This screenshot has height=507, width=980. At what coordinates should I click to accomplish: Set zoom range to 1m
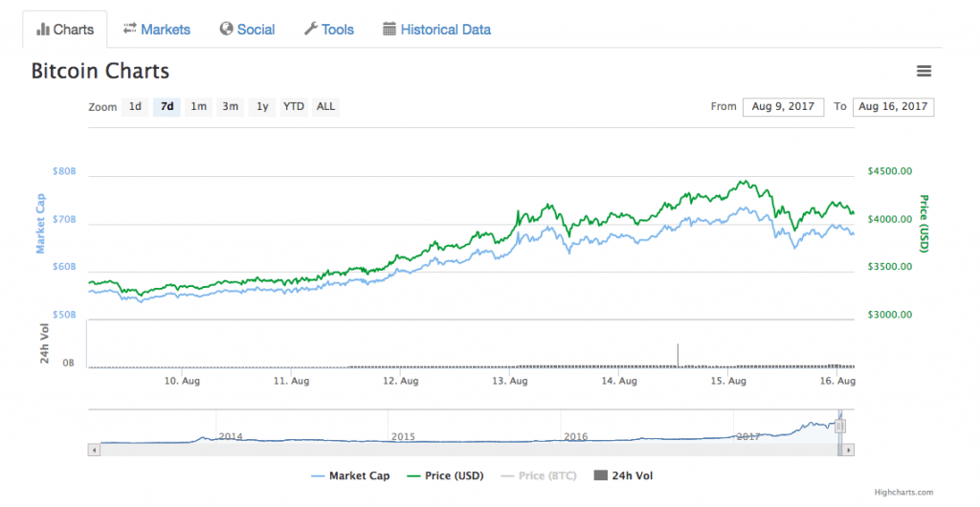(x=199, y=107)
